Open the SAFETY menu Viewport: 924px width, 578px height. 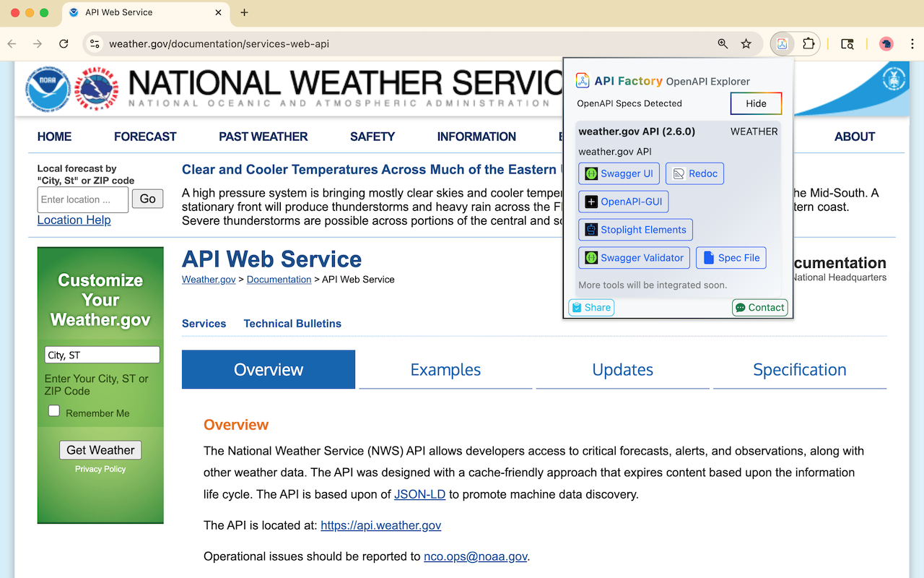[x=372, y=137]
